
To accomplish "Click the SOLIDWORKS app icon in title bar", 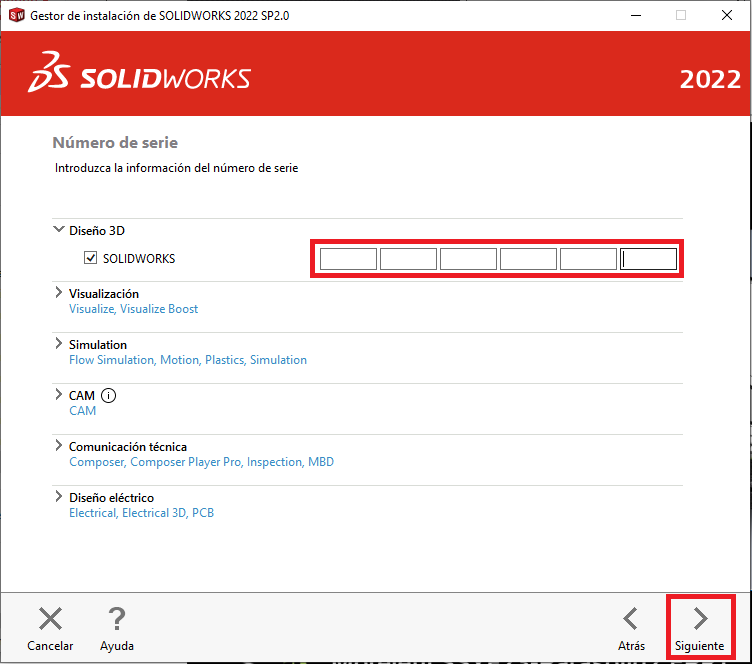I will pos(17,15).
